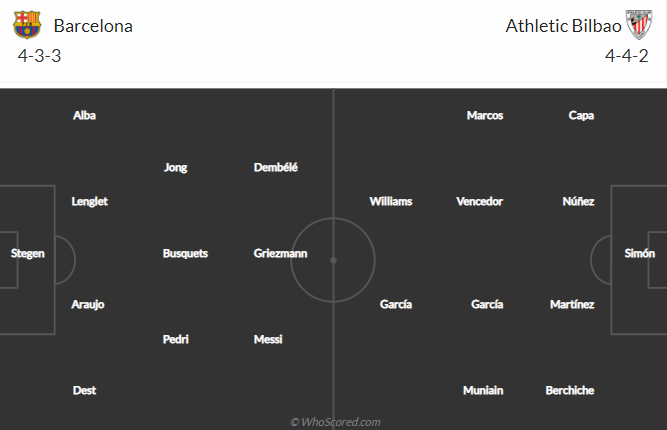Click Barcelona's 4-3-3 formation label
This screenshot has height=430, width=667.
pyautogui.click(x=40, y=56)
